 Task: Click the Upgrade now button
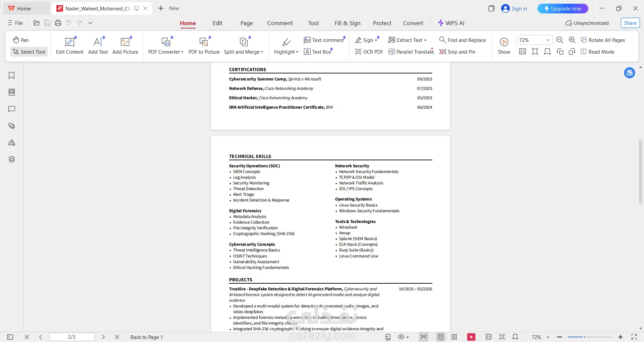563,8
